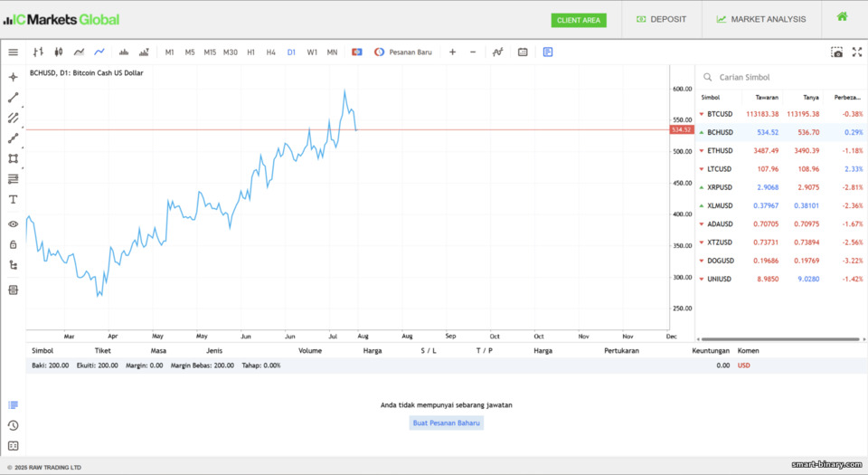This screenshot has width=868, height=475.
Task: Select the trend line drawing tool
Action: 14,98
